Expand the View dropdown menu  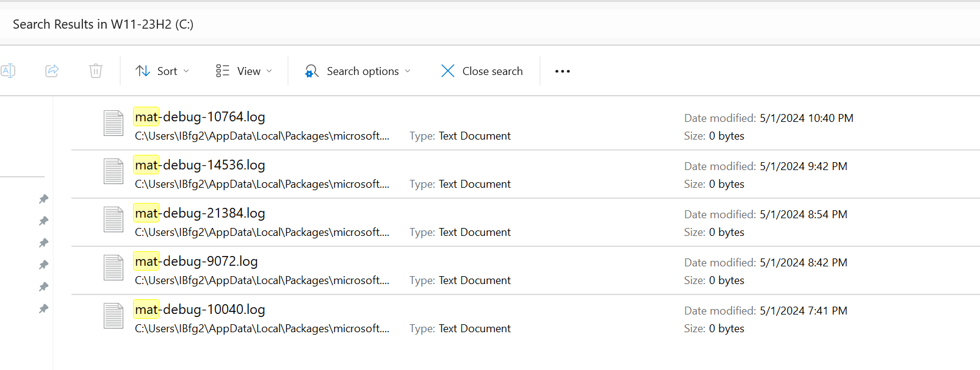click(243, 71)
